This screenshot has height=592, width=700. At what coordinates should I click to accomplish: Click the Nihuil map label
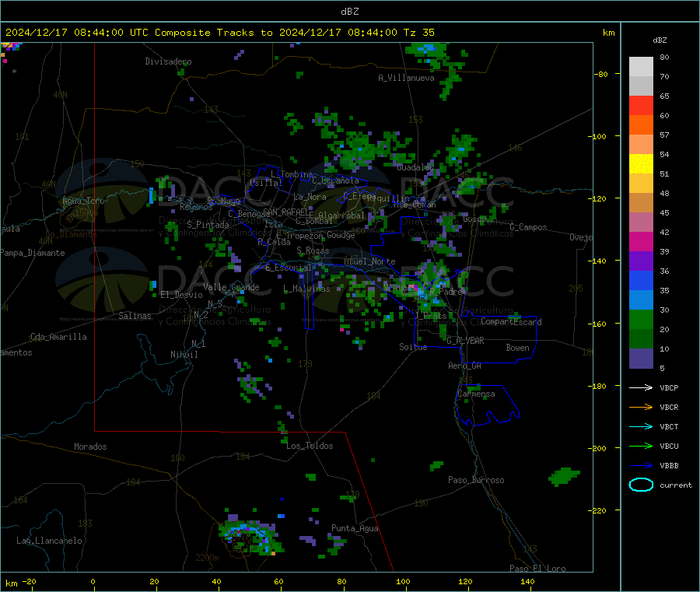coord(184,355)
